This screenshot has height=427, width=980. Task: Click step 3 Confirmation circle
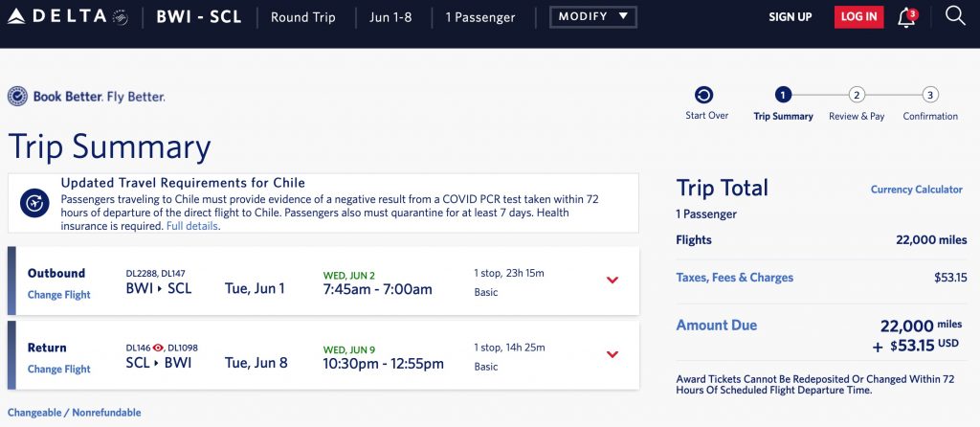(x=930, y=95)
